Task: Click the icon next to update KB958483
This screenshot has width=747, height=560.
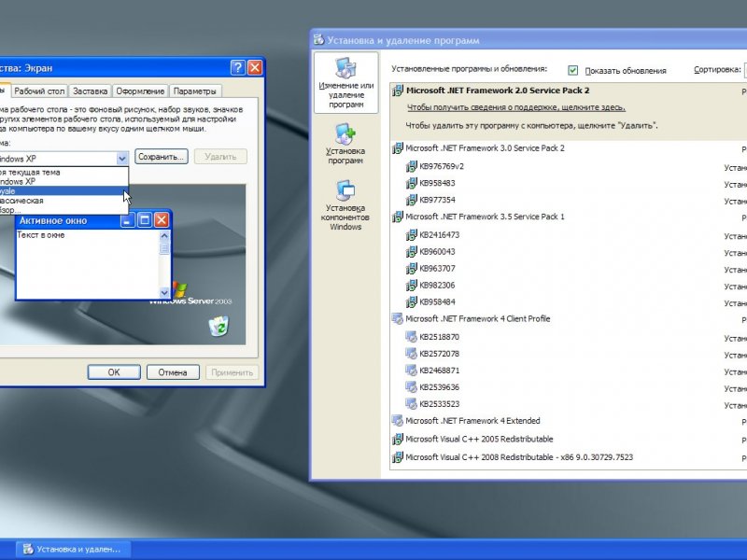Action: click(x=411, y=183)
